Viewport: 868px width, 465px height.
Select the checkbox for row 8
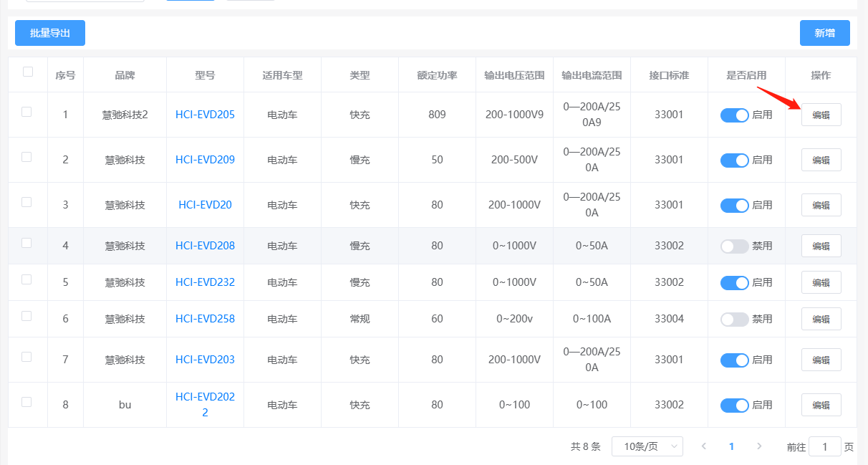point(26,402)
